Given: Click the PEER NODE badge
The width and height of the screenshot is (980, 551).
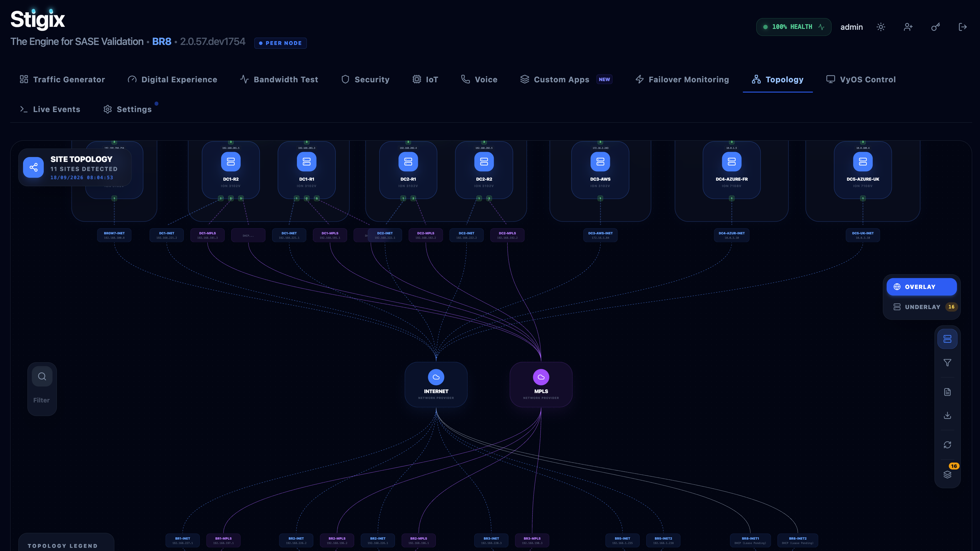Looking at the screenshot, I should pyautogui.click(x=280, y=43).
